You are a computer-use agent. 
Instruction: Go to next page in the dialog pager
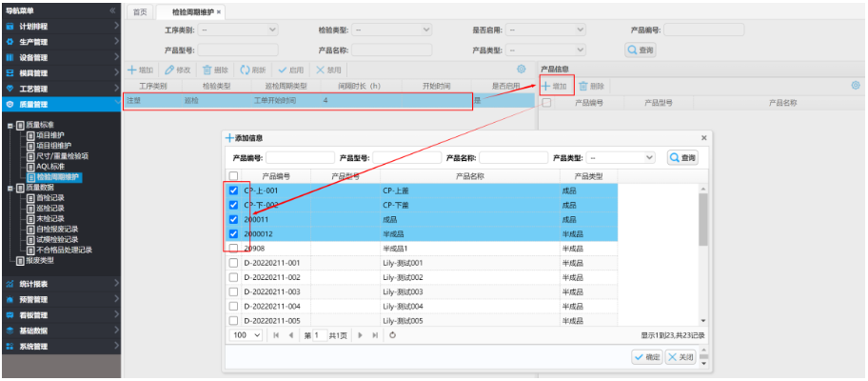tap(362, 335)
